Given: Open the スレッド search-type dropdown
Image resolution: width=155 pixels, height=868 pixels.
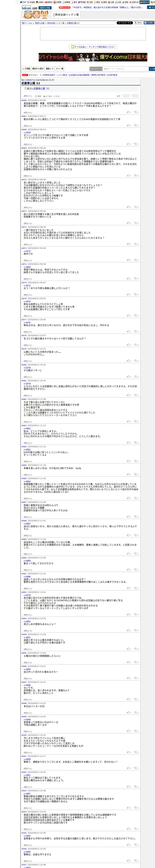Looking at the screenshot, I should [96, 69].
